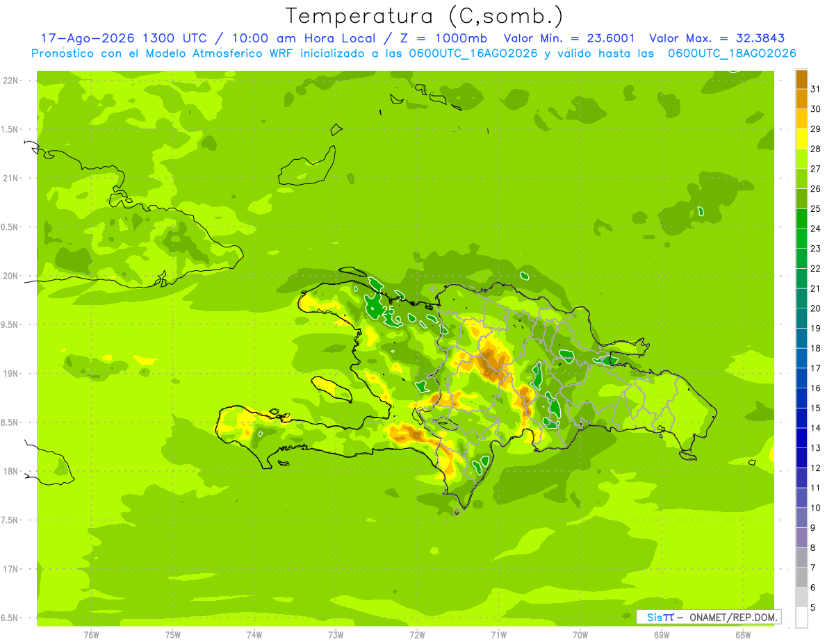
Task: Pick the green legend swatch between 24 and 25
Action: (801, 219)
